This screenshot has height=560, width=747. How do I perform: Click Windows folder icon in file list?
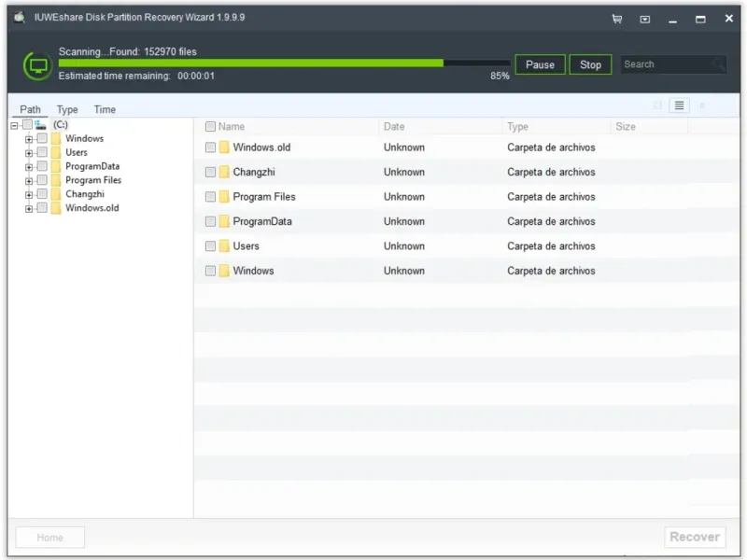(x=224, y=271)
